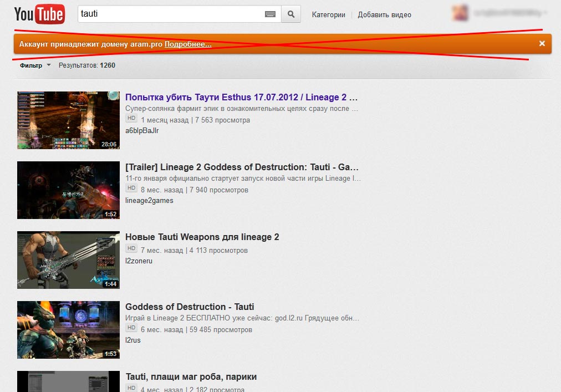
Task: Click '6 мес. назад | 59 485 просмотров' text
Action: pyautogui.click(x=196, y=330)
